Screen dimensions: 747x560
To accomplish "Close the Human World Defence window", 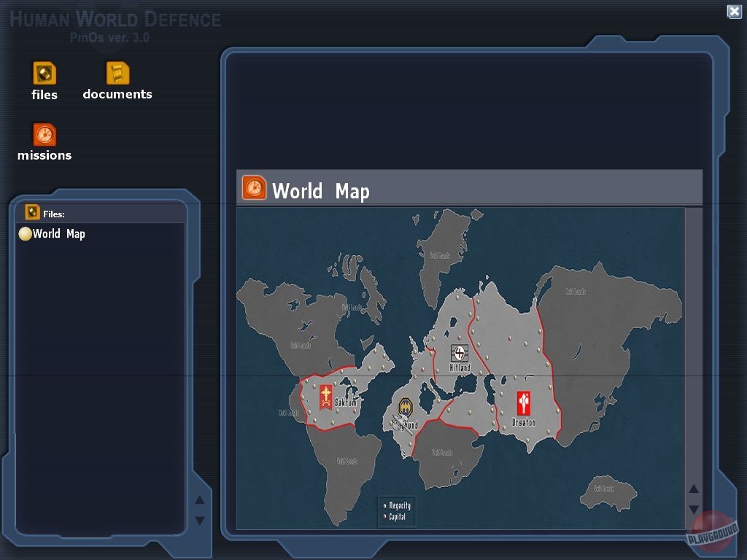I will tap(734, 11).
